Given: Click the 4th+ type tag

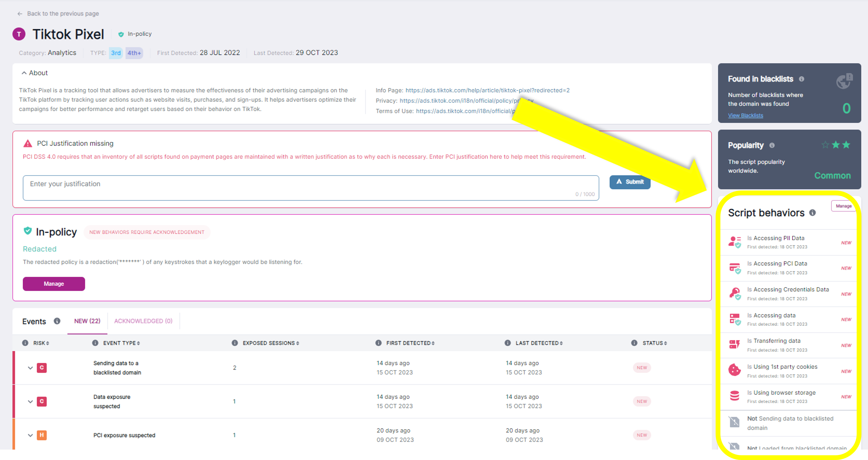Looking at the screenshot, I should (134, 53).
